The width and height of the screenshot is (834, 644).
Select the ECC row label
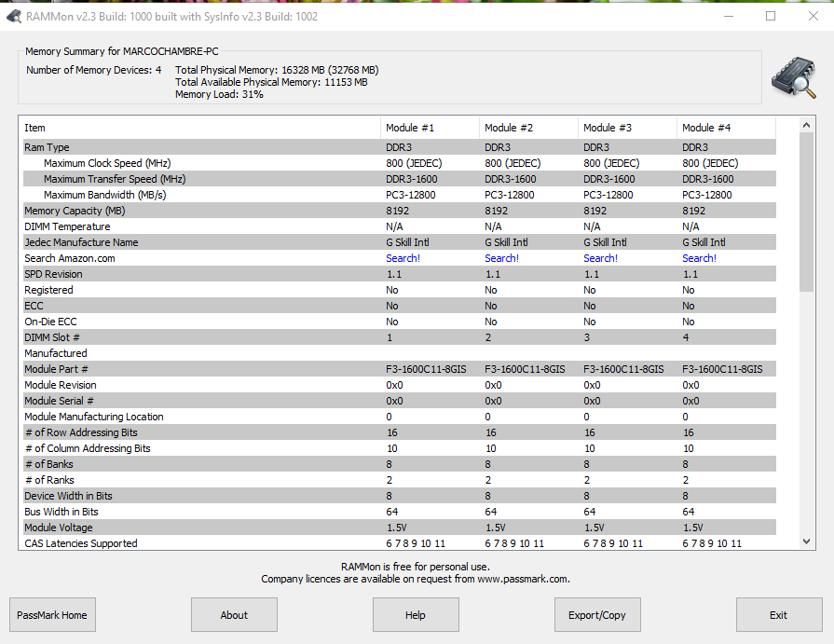click(x=34, y=306)
